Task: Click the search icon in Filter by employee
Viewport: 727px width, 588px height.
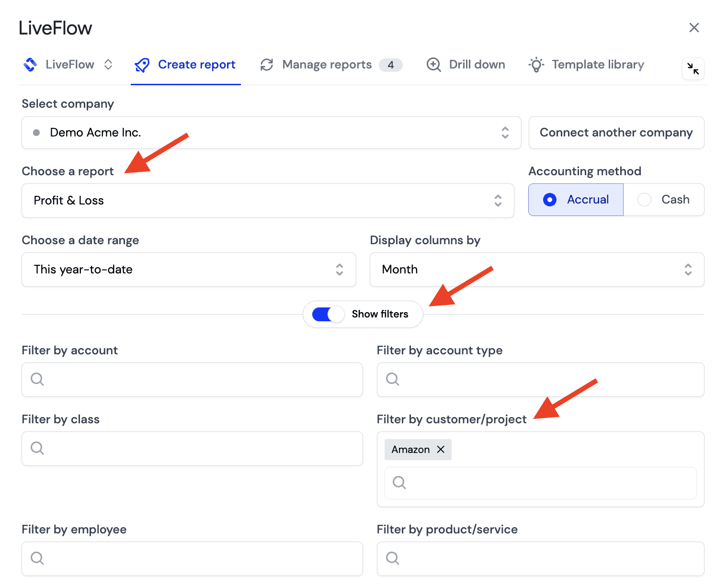Action: 37,558
